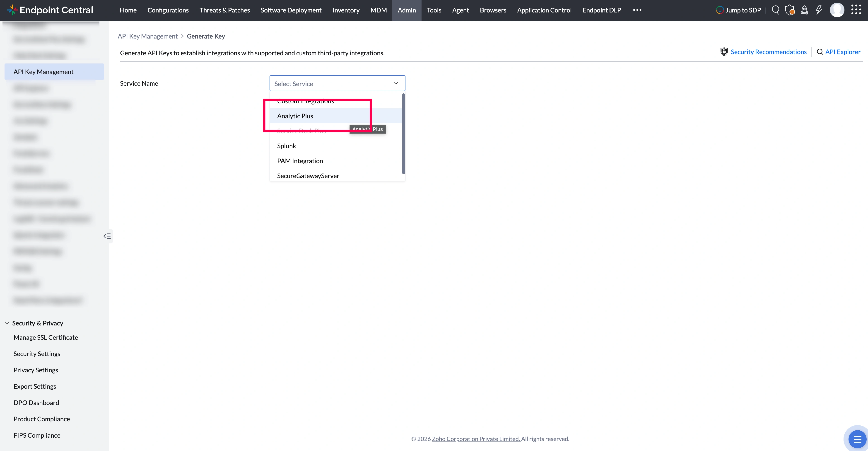
Task: Select the Admin tab
Action: 407,10
